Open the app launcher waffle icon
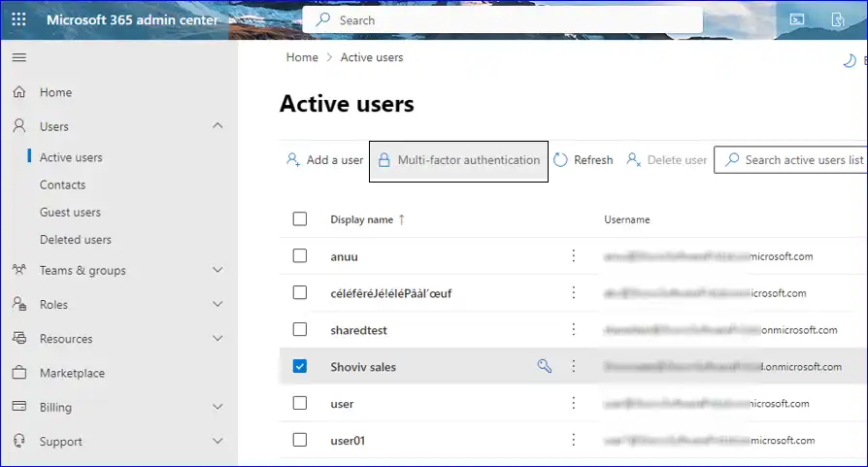 click(18, 20)
